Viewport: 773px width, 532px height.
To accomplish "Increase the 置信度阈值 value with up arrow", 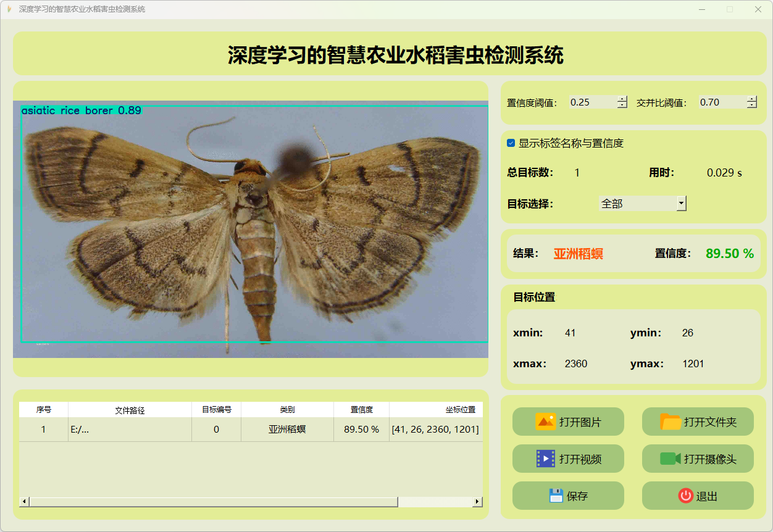I will click(622, 99).
